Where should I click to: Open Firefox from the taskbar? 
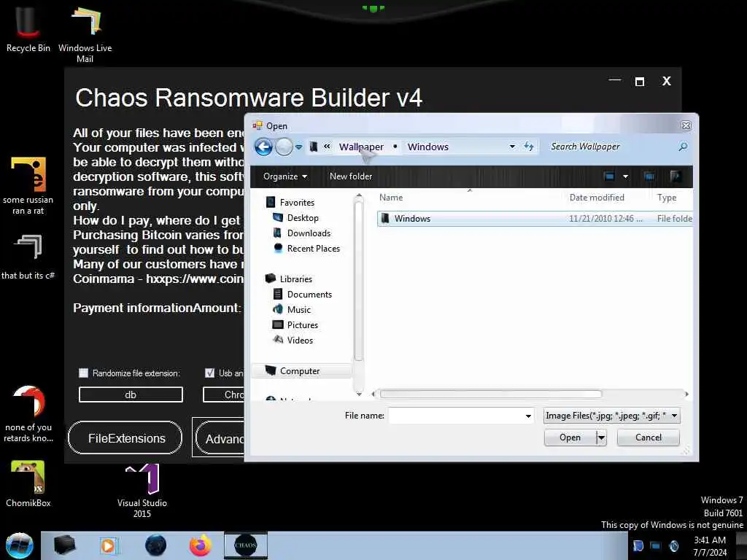pos(200,545)
